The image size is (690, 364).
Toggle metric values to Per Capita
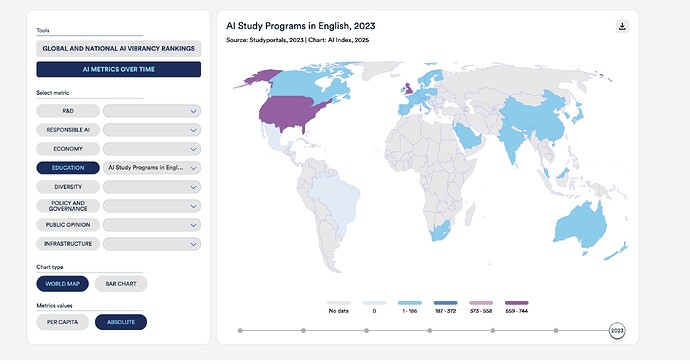(x=62, y=322)
